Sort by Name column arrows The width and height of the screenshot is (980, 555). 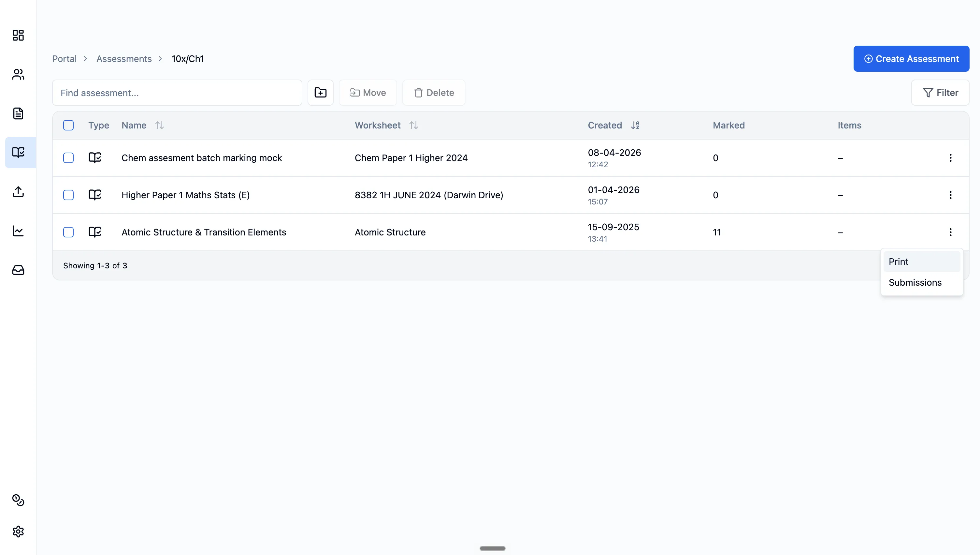click(160, 125)
